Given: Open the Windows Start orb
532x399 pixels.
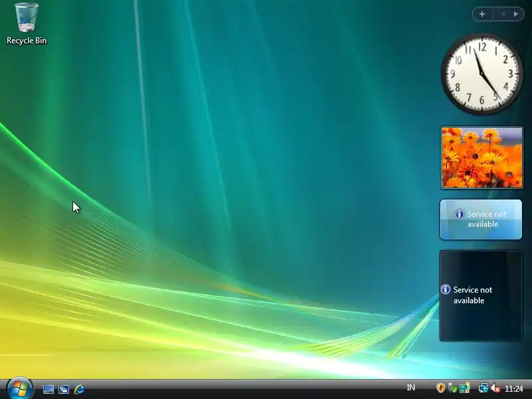Looking at the screenshot, I should click(x=20, y=388).
